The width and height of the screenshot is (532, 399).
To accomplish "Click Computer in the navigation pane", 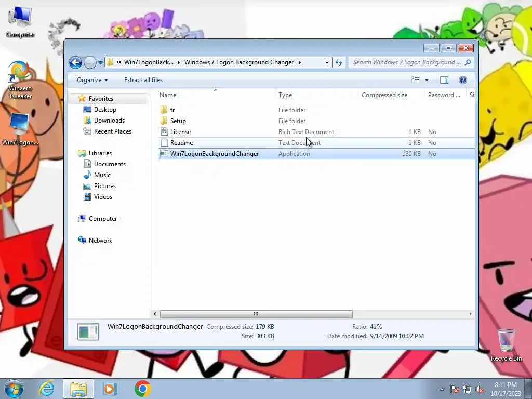I will click(103, 219).
